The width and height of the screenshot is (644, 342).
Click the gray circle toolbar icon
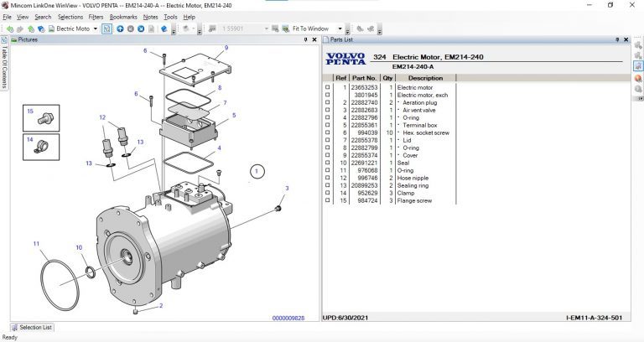tap(131, 28)
